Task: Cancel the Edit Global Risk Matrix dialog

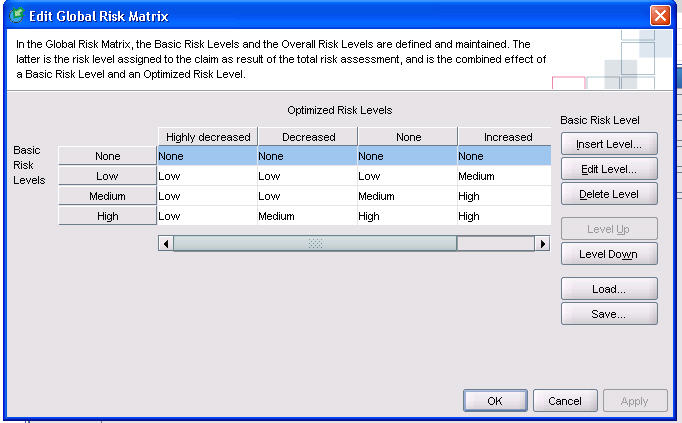Action: tap(565, 400)
